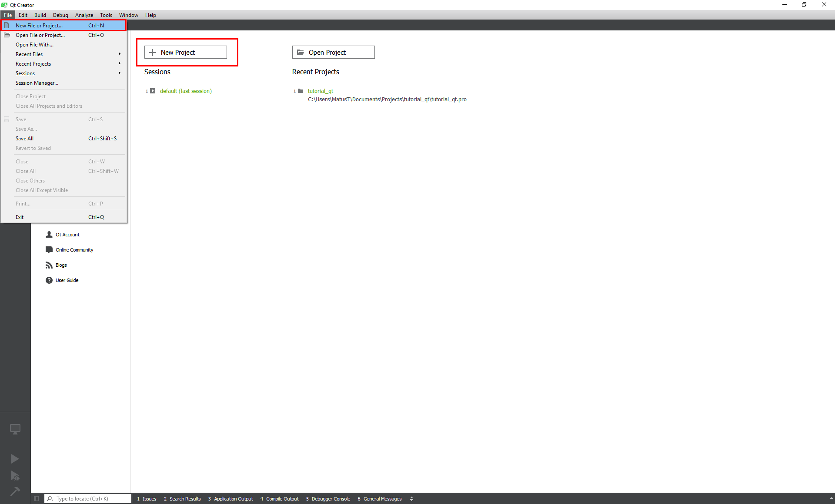Image resolution: width=835 pixels, height=504 pixels.
Task: Select Exit in File menu
Action: tap(63, 217)
